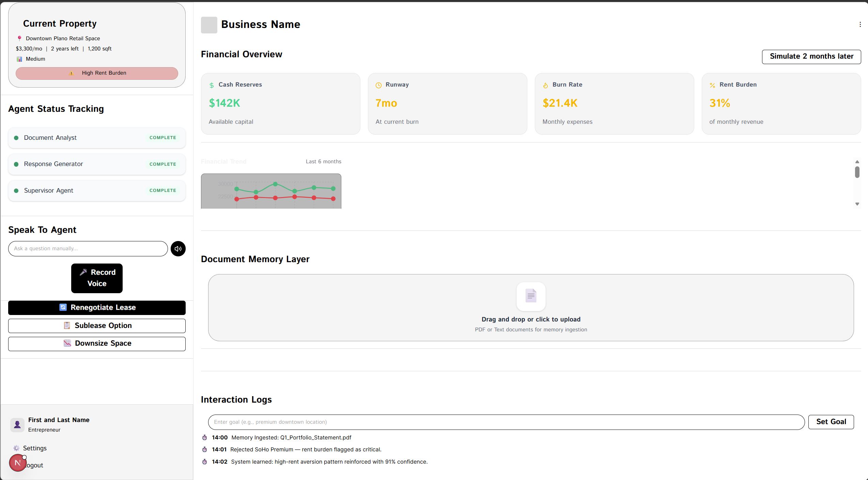The image size is (868, 480).
Task: Click the Runway clock icon
Action: point(378,85)
